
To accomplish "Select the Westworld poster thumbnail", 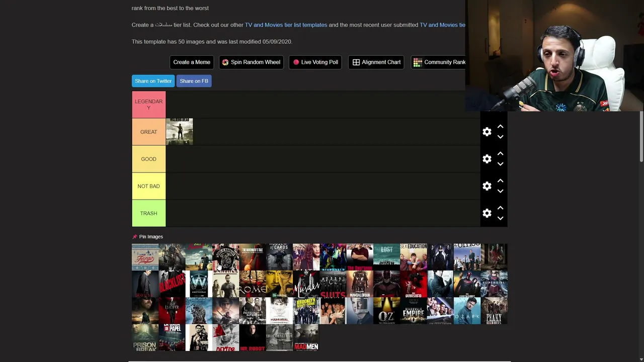I will [199, 284].
